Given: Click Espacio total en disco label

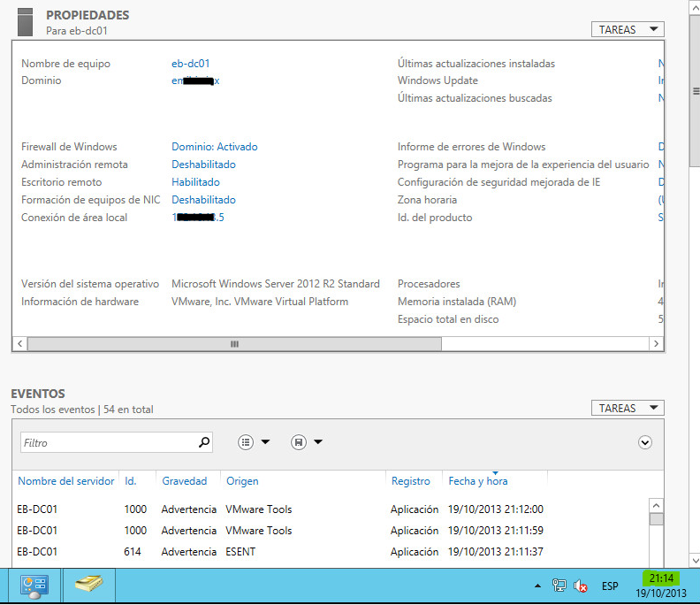Looking at the screenshot, I should coord(448,319).
